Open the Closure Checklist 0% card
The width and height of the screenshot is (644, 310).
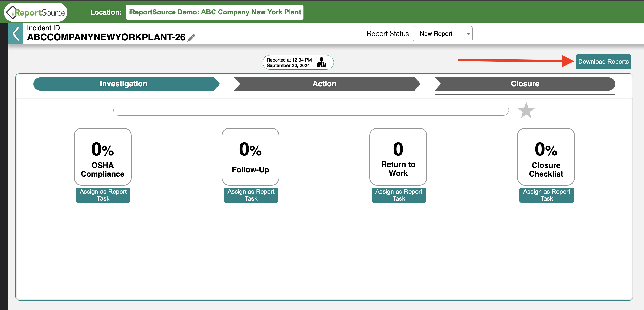pos(546,157)
